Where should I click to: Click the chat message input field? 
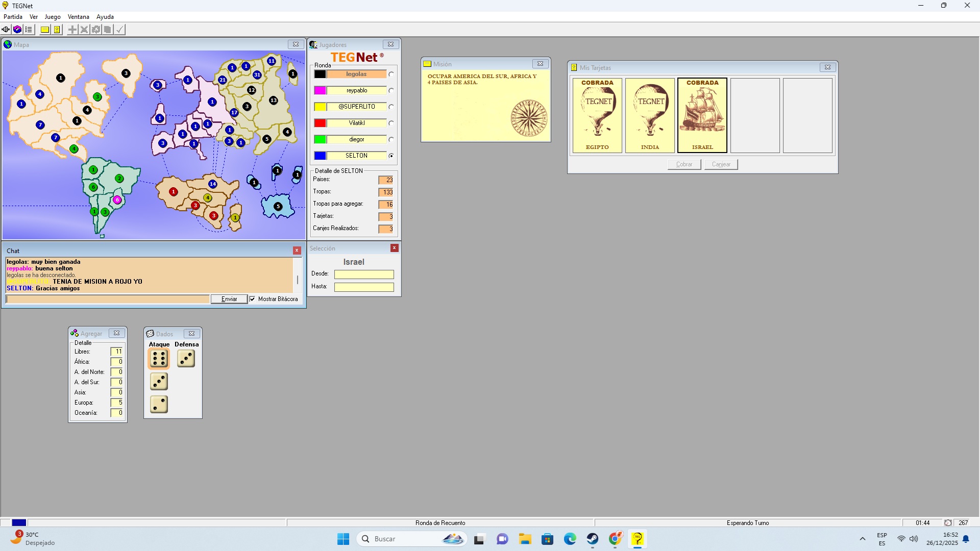108,299
